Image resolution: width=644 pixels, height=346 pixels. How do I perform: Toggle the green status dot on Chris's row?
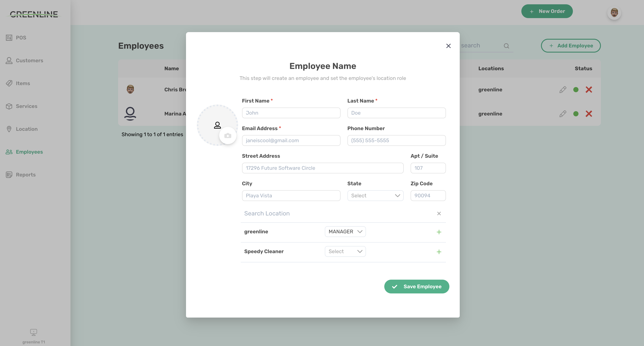pyautogui.click(x=576, y=89)
